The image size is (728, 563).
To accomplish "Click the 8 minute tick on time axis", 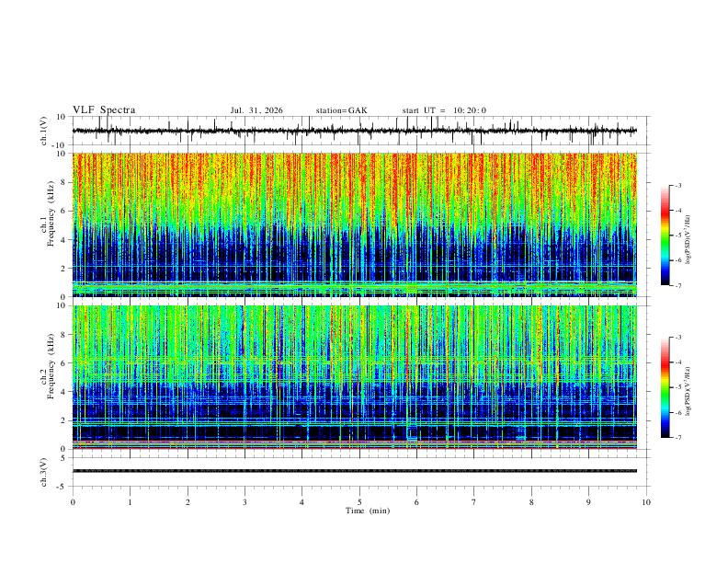I will coord(531,502).
